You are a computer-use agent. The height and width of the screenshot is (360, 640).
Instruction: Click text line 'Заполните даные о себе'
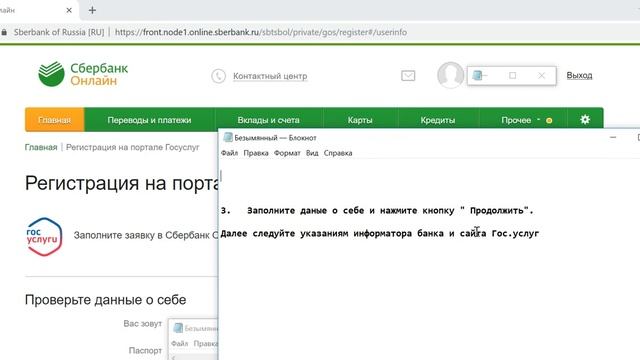click(377, 211)
